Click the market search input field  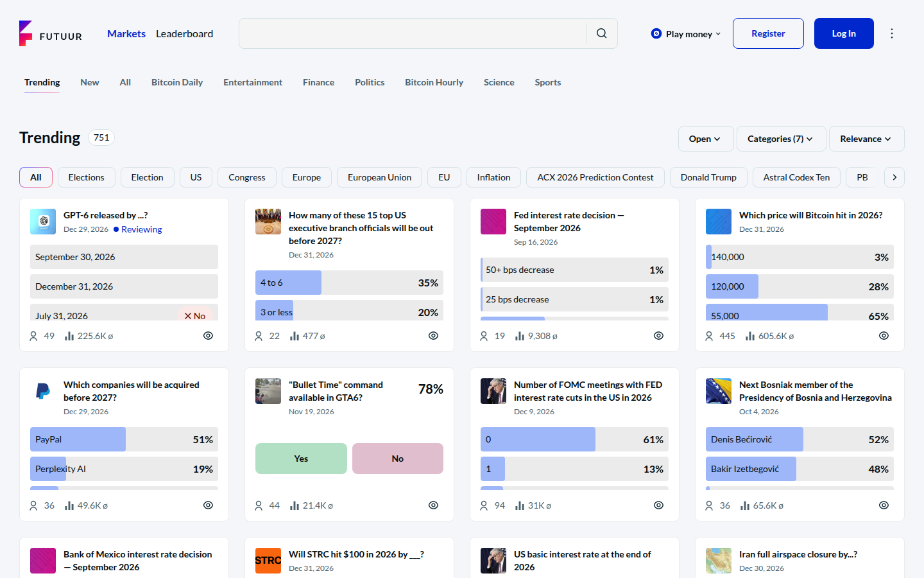(x=413, y=33)
